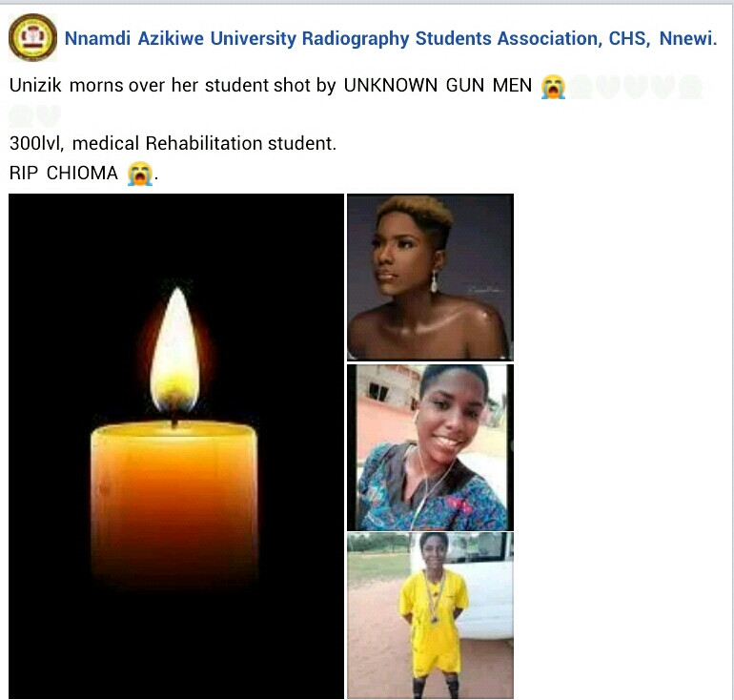Click the earring in the top portrait photo

tap(434, 280)
